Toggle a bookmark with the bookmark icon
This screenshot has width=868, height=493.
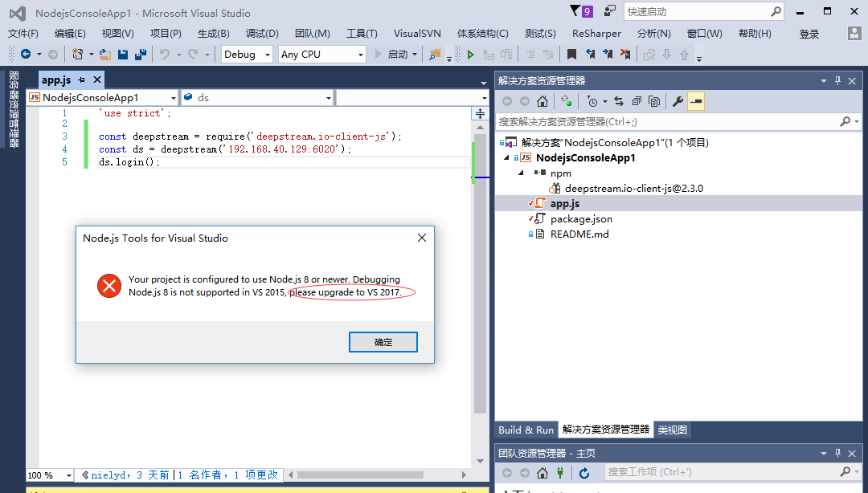click(572, 55)
